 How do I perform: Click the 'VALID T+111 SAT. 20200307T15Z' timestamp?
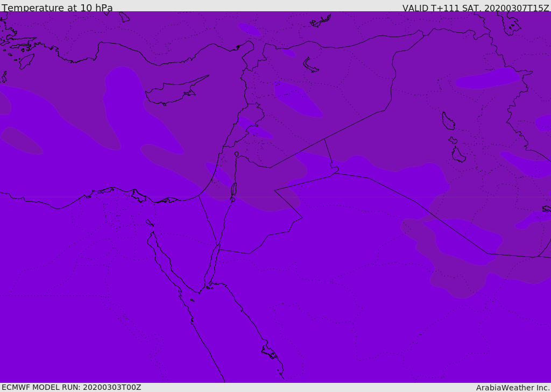tap(476, 8)
